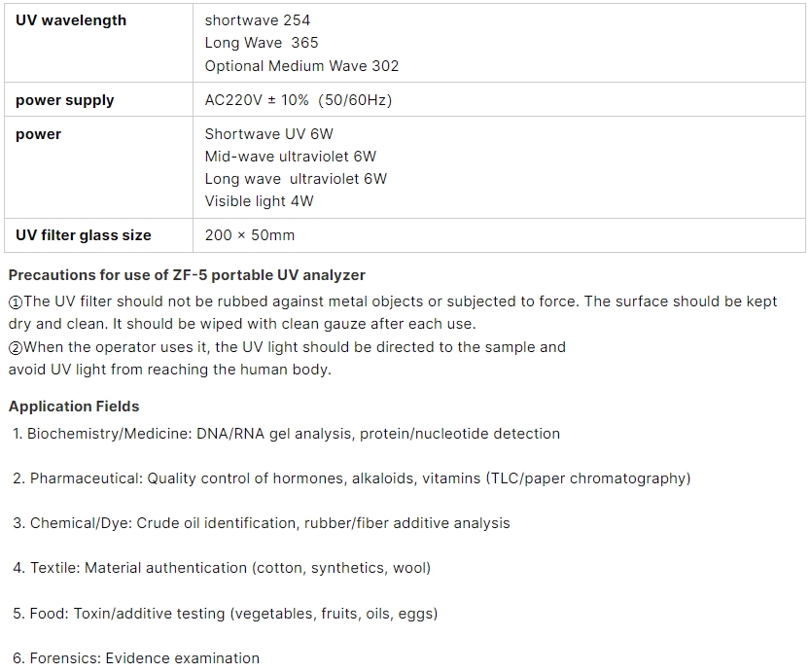Select the 'shortwave 254' text line
This screenshot has width=811, height=672.
257,20
